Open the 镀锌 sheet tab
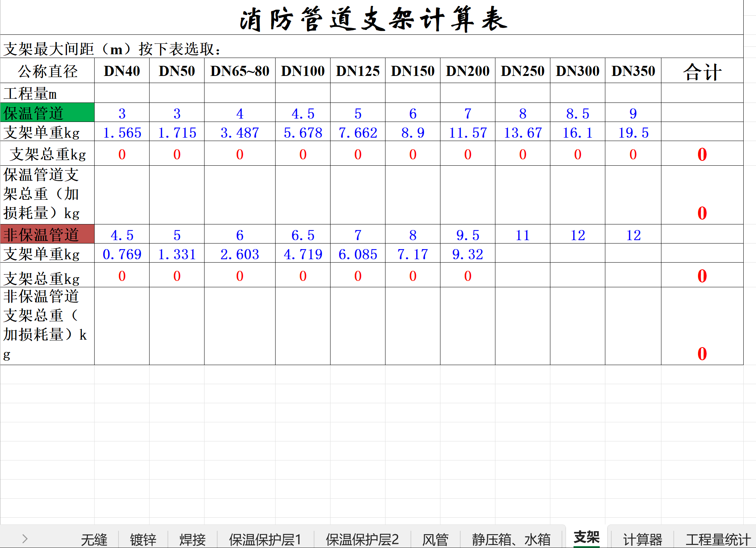756x548 pixels. 143,539
